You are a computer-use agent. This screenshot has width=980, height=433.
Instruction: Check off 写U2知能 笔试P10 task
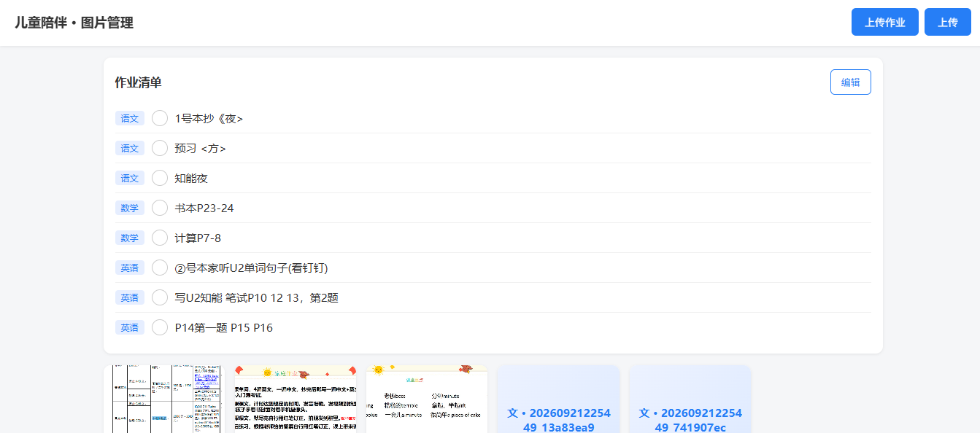tap(160, 297)
